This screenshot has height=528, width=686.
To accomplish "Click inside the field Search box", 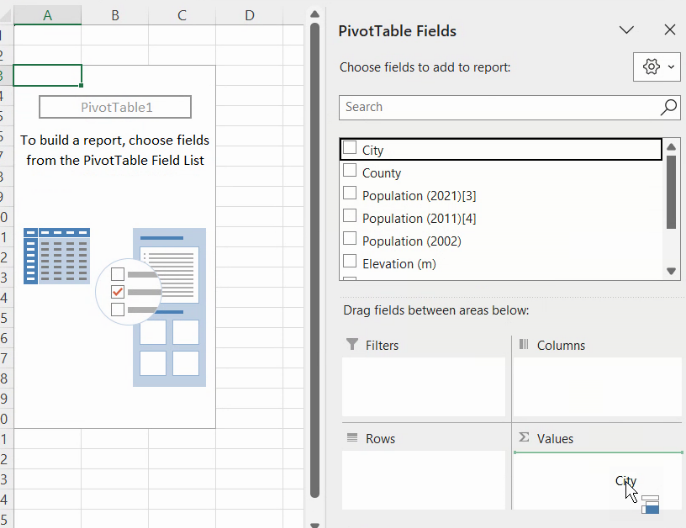I will 495,107.
